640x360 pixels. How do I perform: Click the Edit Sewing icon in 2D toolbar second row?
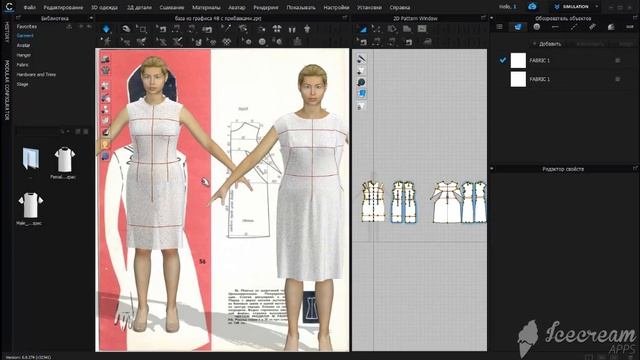click(362, 42)
